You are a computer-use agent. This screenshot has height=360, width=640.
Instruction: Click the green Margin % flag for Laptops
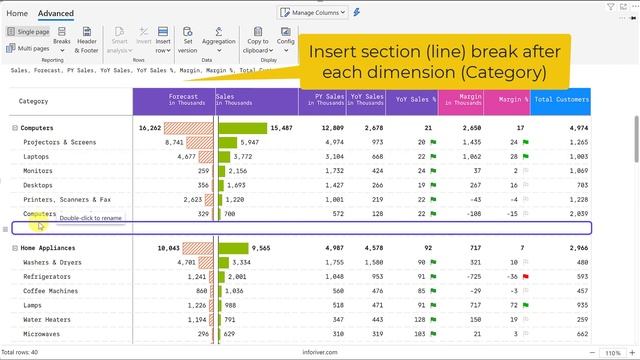pyautogui.click(x=526, y=156)
